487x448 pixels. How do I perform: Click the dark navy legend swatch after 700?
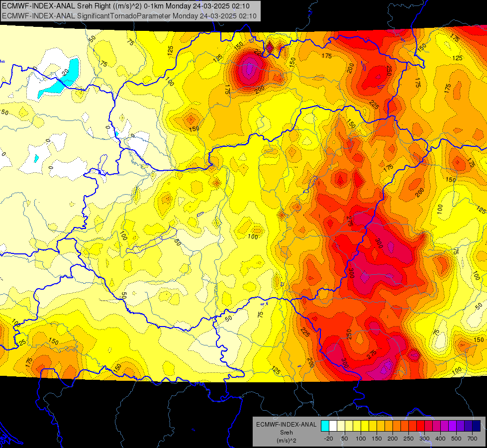point(477,426)
